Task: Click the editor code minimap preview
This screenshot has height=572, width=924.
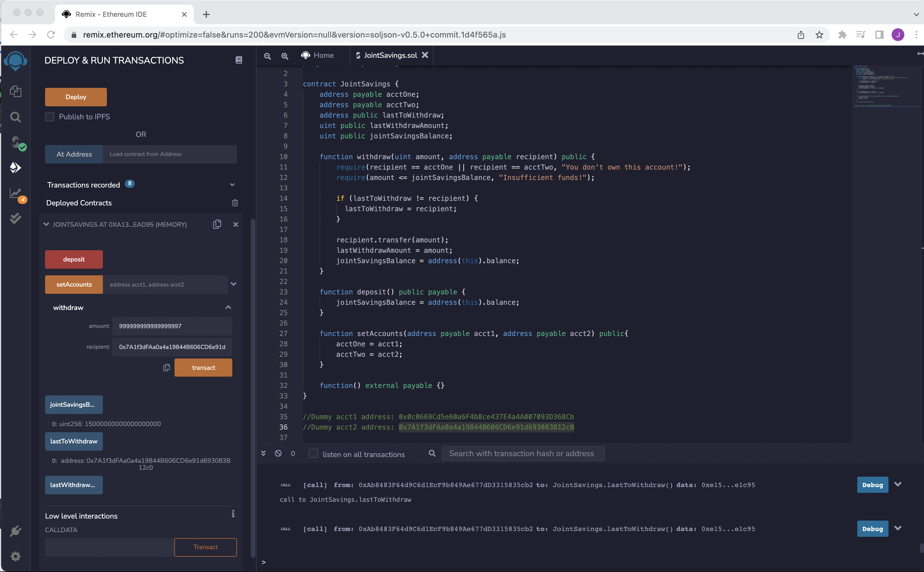Action: (886, 87)
